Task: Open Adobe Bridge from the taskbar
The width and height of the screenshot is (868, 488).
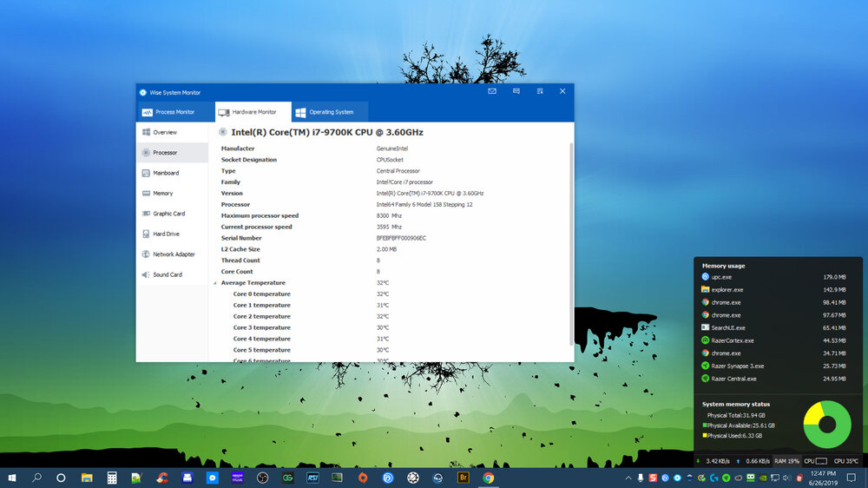Action: pos(464,478)
